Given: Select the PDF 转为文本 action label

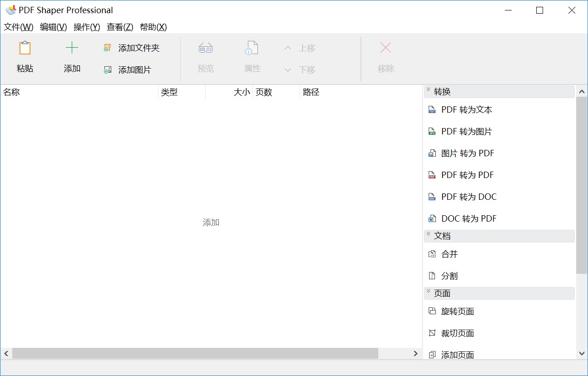Looking at the screenshot, I should tap(467, 109).
